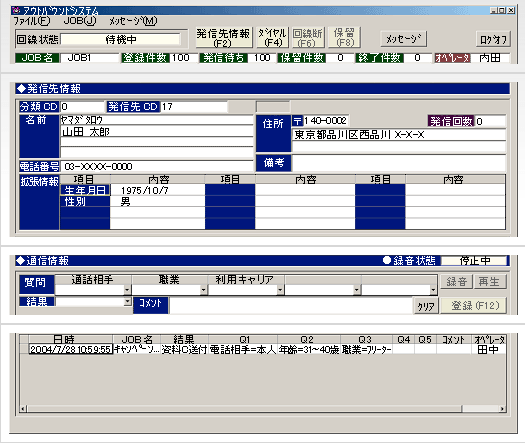Open the ファイル(F) menu
Viewport: 525px width, 445px height.
(31, 21)
